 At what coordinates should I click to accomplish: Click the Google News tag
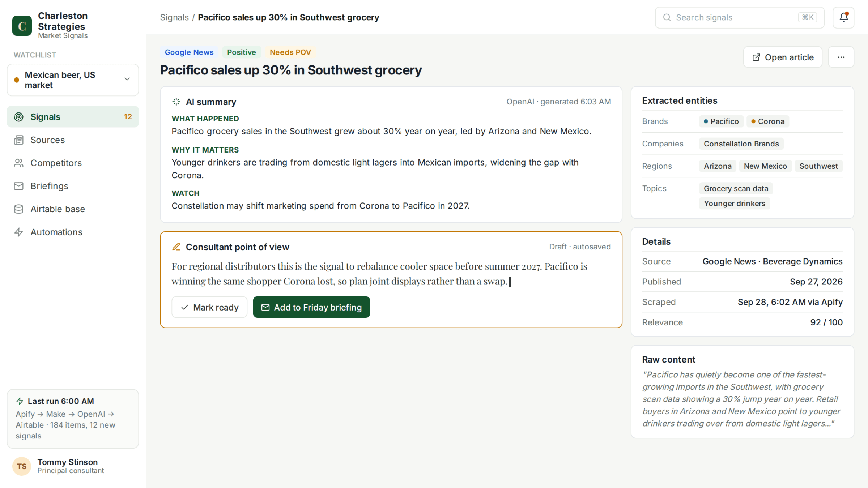189,52
